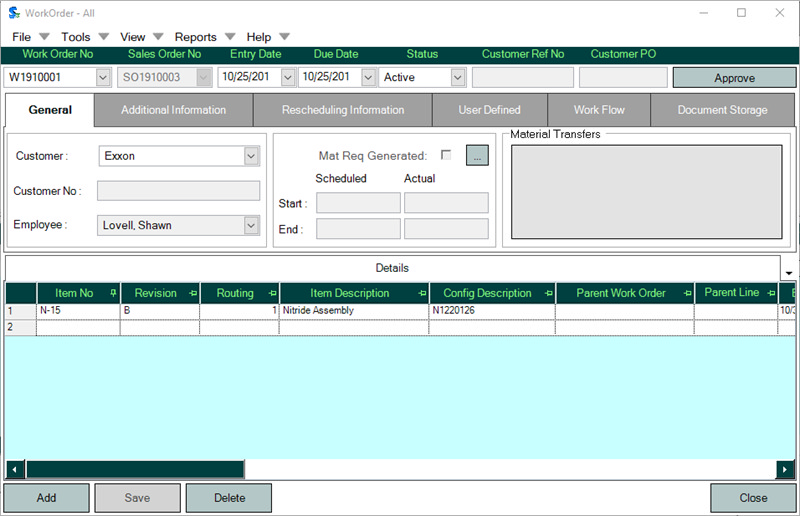Click the ellipsis button beside Mat Req Generated
800x516 pixels.
click(477, 155)
